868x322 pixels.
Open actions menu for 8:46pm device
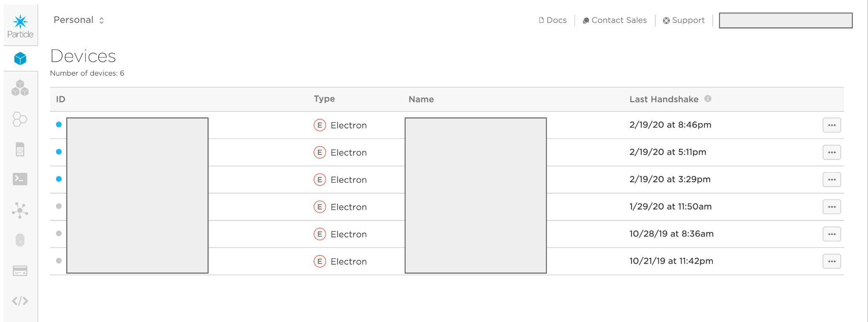coord(832,125)
